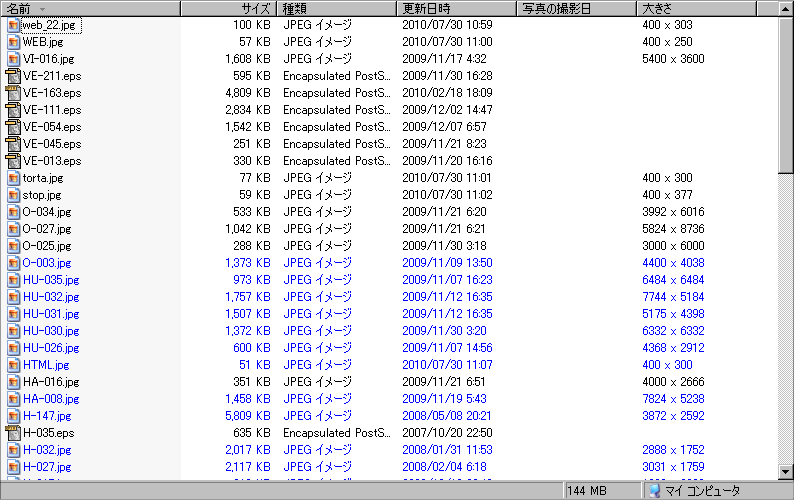Image resolution: width=794 pixels, height=500 pixels.
Task: Select the stop.jpg image icon
Action: [x=14, y=195]
